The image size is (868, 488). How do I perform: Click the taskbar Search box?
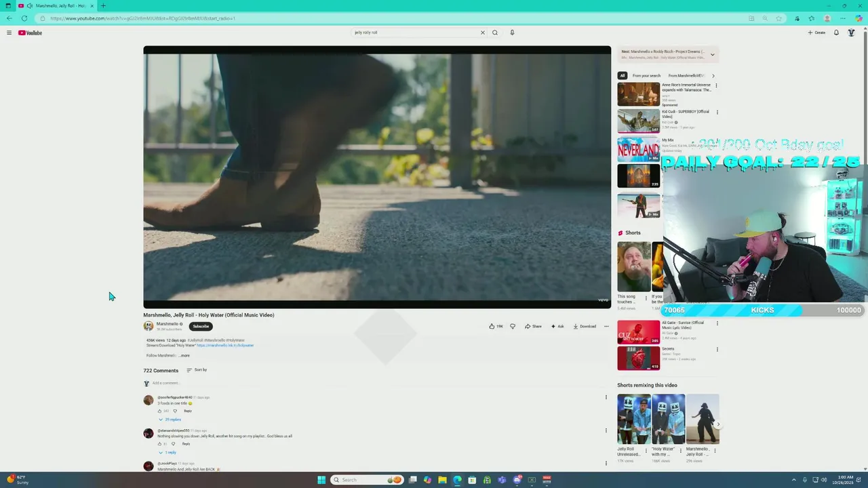point(367,480)
